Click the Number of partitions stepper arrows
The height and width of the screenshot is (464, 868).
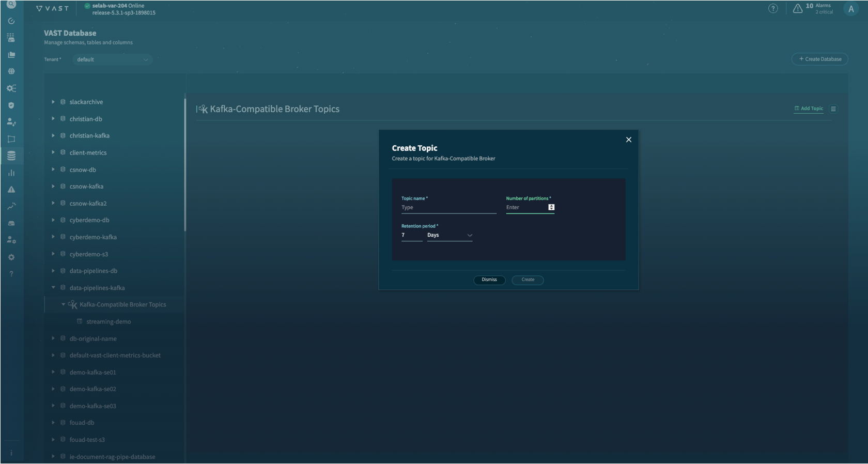click(x=551, y=207)
